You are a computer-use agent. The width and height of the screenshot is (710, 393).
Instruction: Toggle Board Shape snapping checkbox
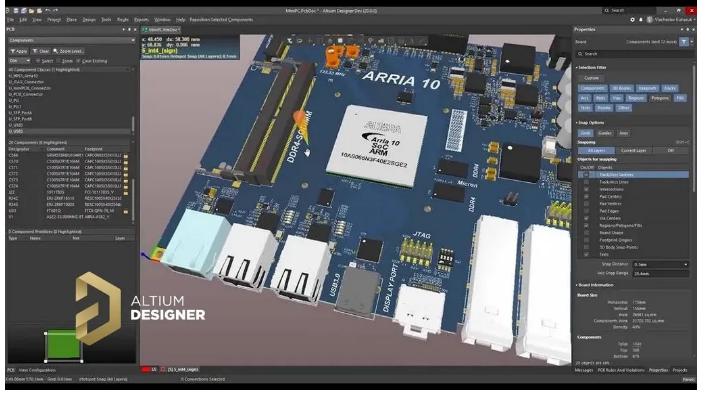pyautogui.click(x=586, y=233)
